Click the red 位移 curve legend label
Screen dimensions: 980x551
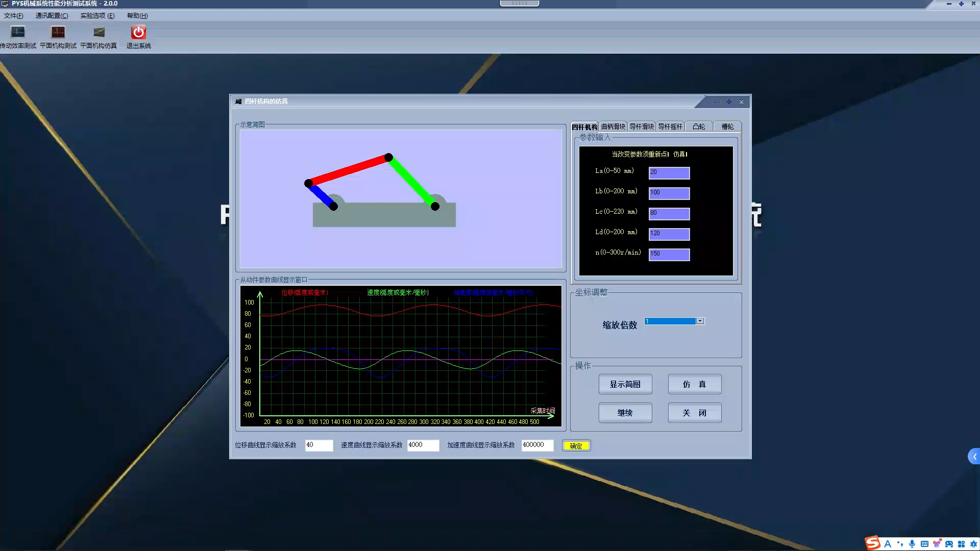[305, 293]
